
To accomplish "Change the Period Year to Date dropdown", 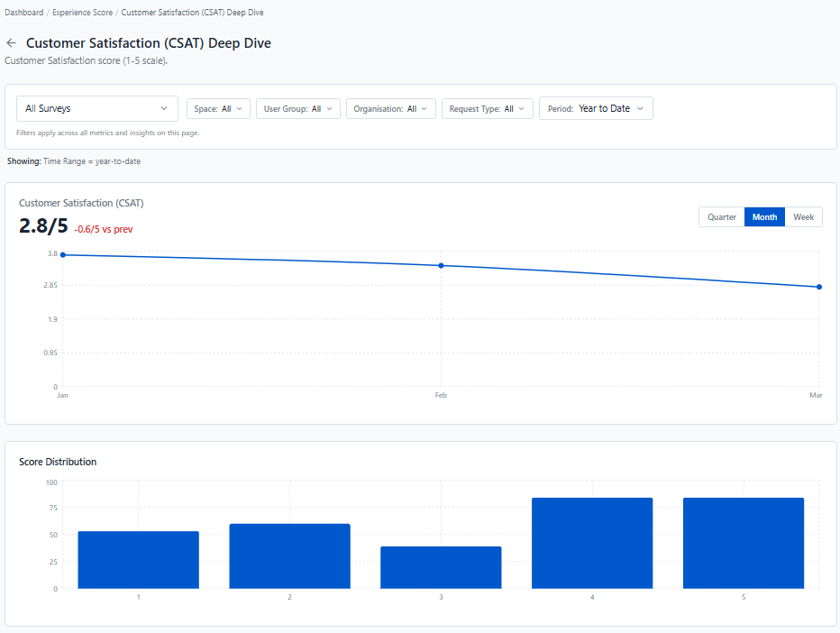I will 596,108.
